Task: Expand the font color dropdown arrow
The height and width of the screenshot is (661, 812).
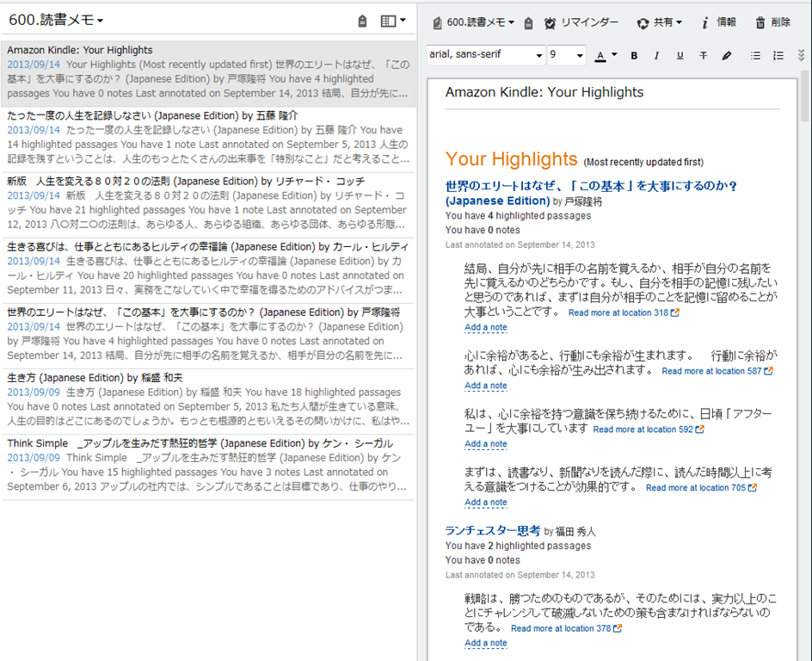Action: pyautogui.click(x=614, y=54)
